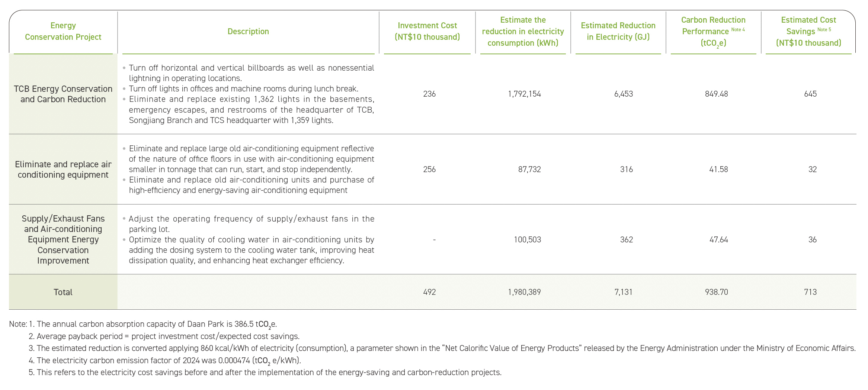Select the Estimated Reduction in Electricity header
Viewport: 868px width, 390px height.
pos(618,31)
